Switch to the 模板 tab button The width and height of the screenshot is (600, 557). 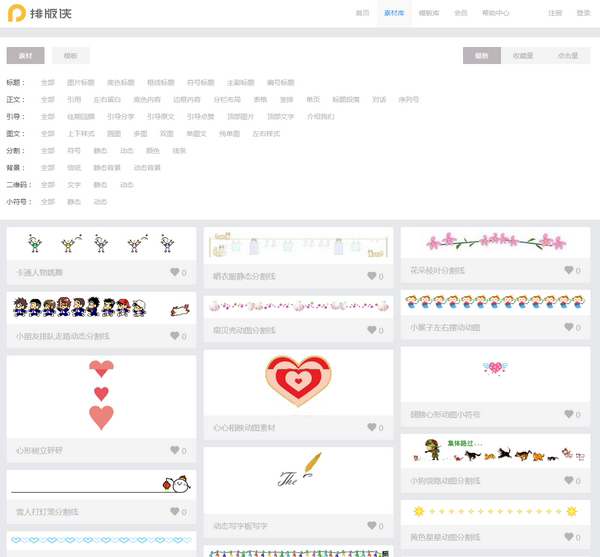click(x=70, y=55)
